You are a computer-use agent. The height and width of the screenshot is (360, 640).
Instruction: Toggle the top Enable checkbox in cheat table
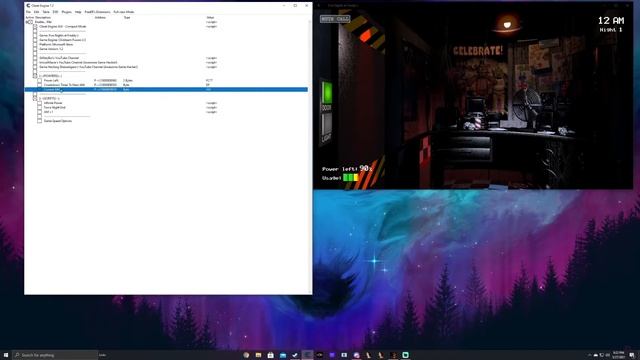pos(31,22)
